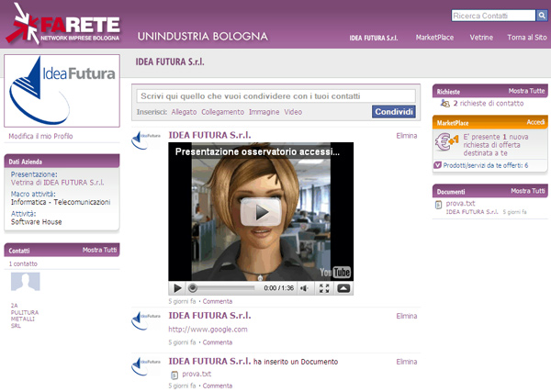Open Prodotti/servizi da te offerti: 6
Image resolution: width=551 pixels, height=392 pixels.
485,165
